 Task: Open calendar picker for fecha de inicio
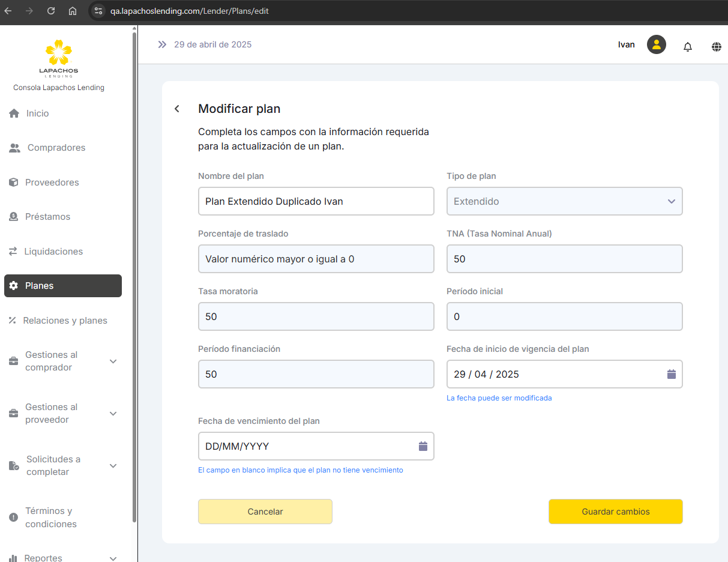(671, 374)
